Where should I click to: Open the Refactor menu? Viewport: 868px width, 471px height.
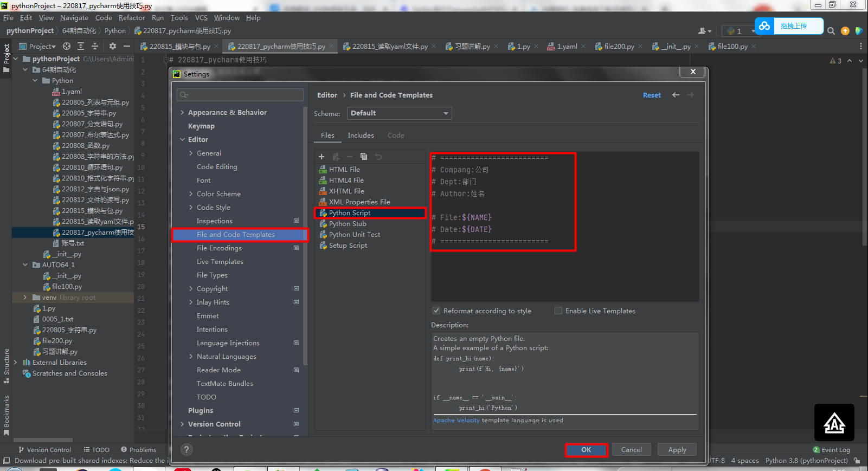(x=132, y=18)
